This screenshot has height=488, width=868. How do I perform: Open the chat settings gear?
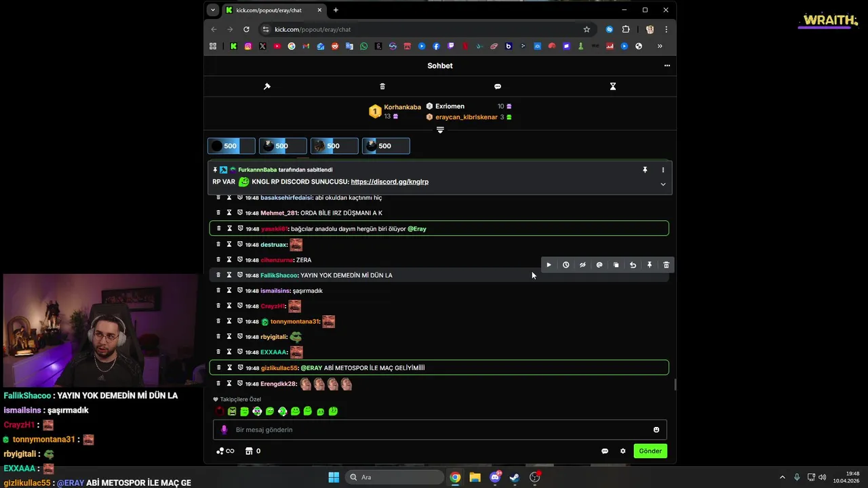pyautogui.click(x=623, y=451)
